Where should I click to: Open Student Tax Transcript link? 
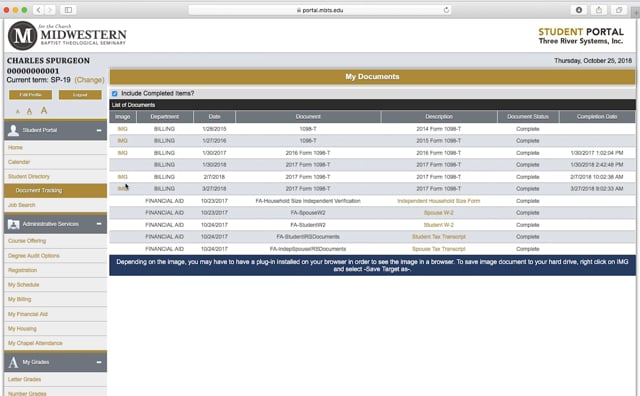(x=439, y=237)
